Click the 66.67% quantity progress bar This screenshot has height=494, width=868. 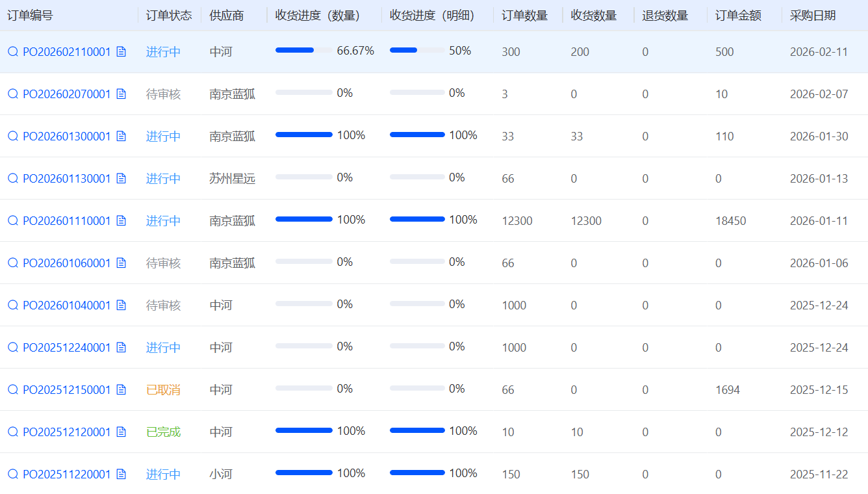coord(303,50)
